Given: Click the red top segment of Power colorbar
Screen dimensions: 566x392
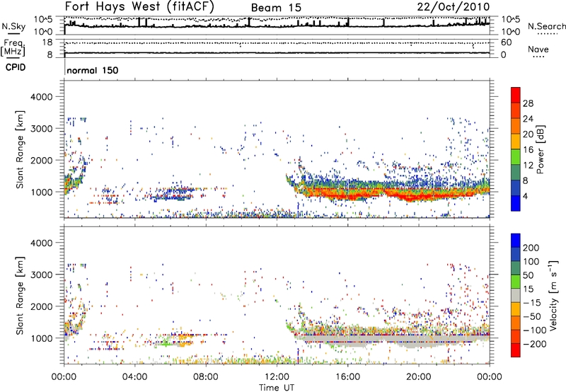Looking at the screenshot, I should click(516, 95).
